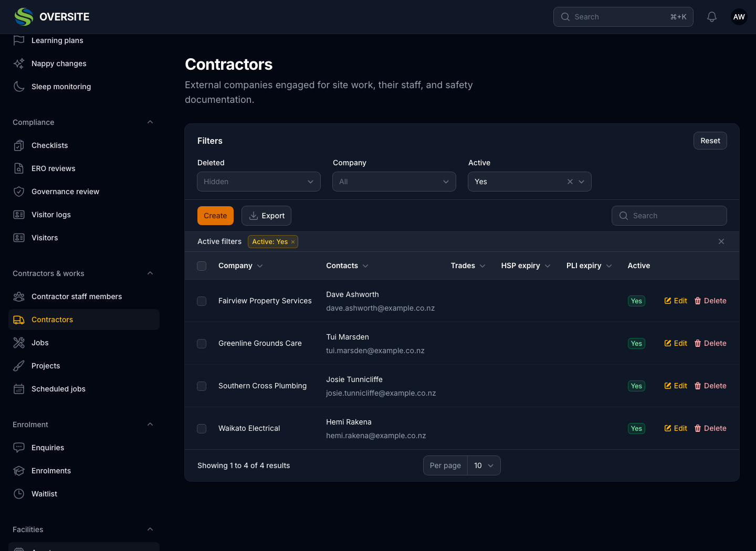Go to Scheduled jobs in sidebar
This screenshot has width=756, height=551.
[x=84, y=389]
